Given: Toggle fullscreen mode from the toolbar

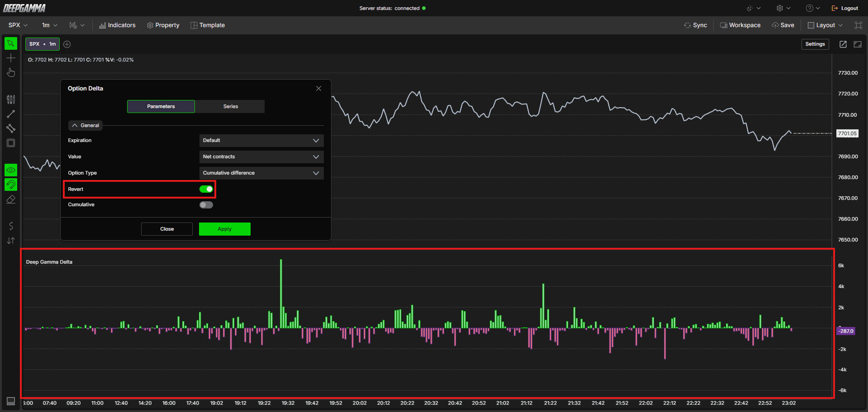Looking at the screenshot, I should [858, 25].
